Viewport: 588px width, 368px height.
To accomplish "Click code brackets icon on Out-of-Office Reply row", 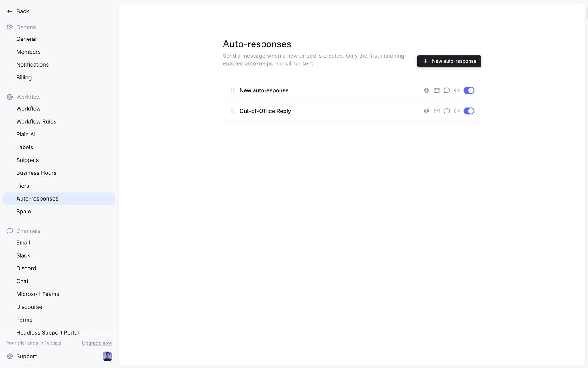I will click(457, 111).
